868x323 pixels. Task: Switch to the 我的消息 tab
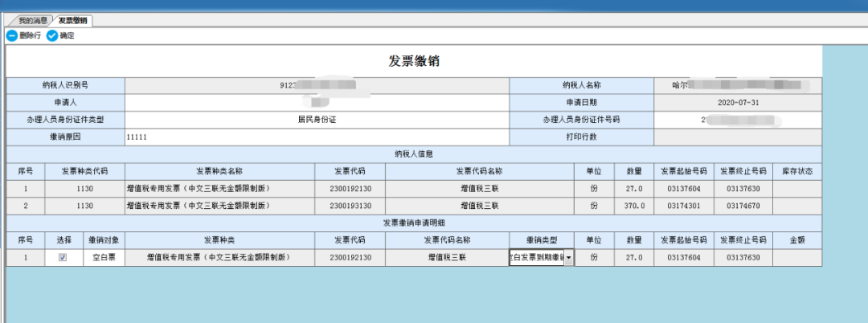click(x=33, y=19)
